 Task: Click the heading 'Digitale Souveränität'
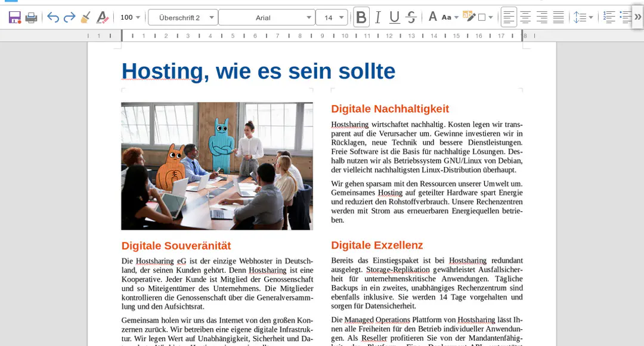tap(176, 246)
